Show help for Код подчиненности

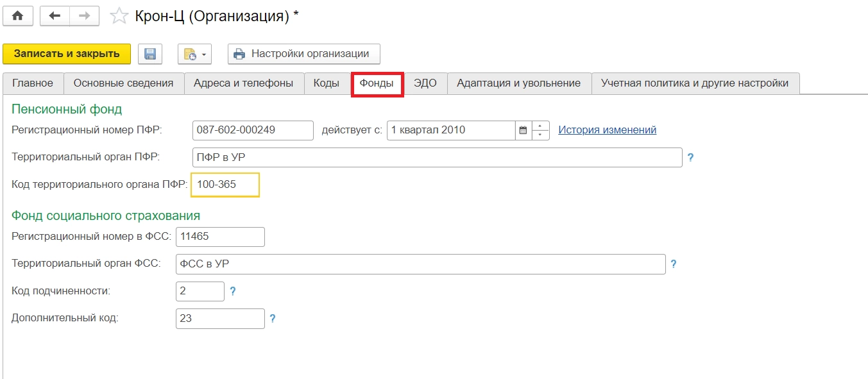point(233,291)
